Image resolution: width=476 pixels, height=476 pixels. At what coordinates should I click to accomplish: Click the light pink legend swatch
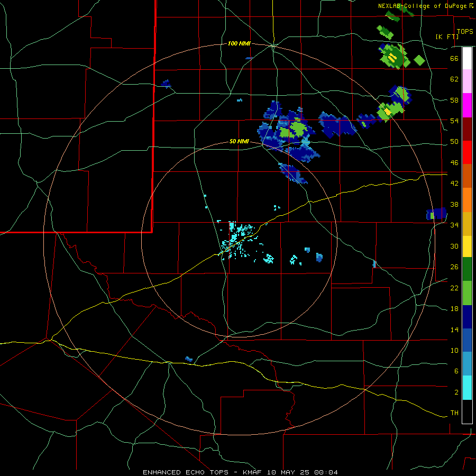click(467, 81)
